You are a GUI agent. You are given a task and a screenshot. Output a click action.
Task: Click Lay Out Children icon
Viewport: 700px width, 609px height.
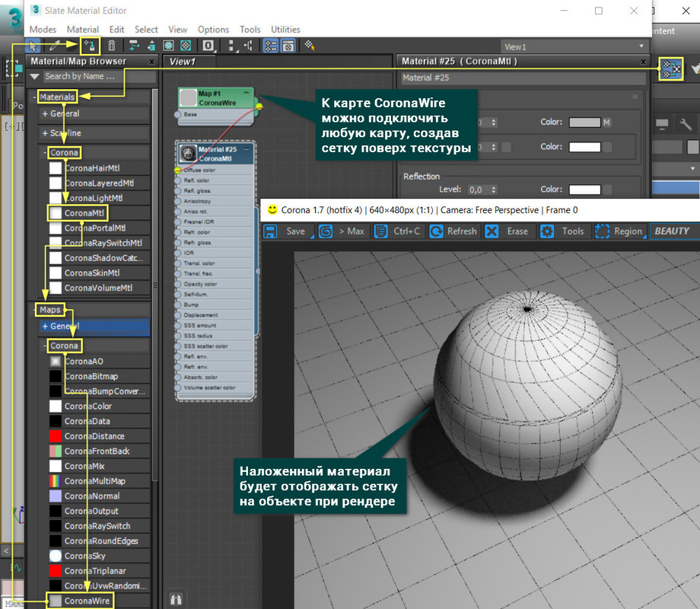248,46
